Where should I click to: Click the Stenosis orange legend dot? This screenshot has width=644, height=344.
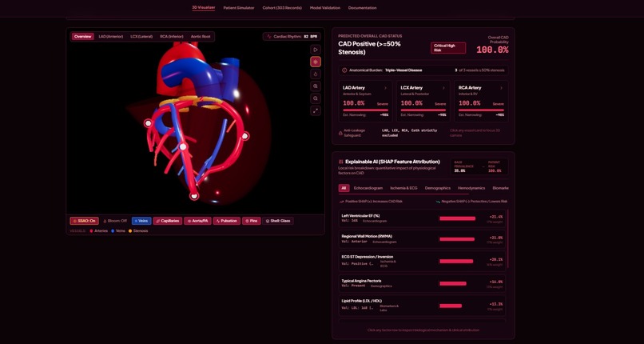point(130,231)
